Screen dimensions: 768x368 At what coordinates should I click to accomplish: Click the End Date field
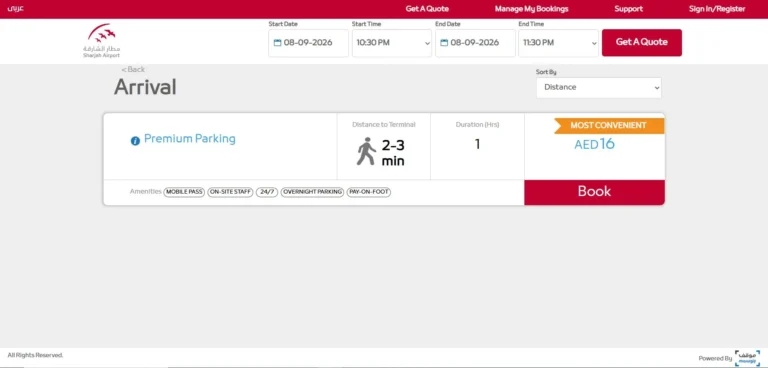pyautogui.click(x=475, y=43)
